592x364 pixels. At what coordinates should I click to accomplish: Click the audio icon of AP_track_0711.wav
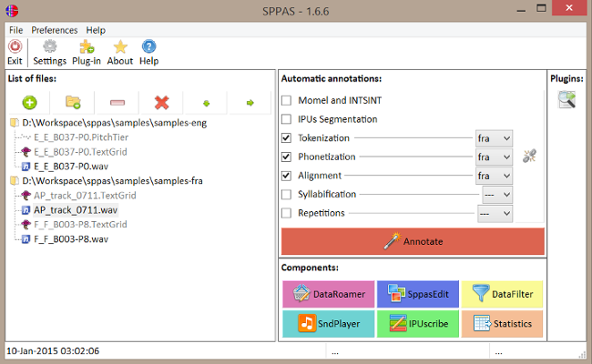26,210
